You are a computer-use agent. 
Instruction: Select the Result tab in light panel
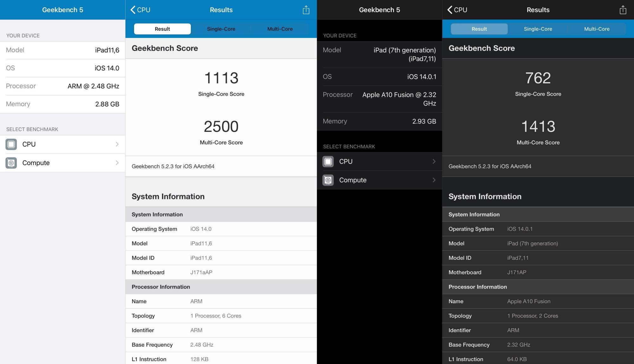pyautogui.click(x=162, y=28)
